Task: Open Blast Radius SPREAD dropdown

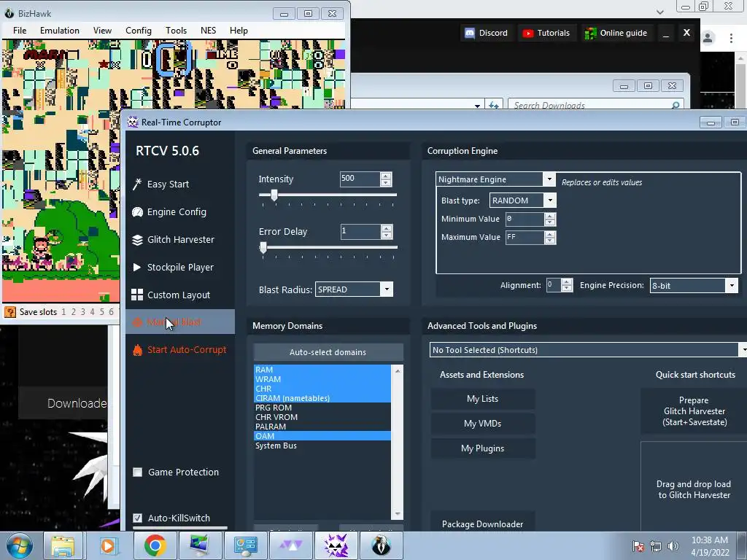Action: click(387, 289)
